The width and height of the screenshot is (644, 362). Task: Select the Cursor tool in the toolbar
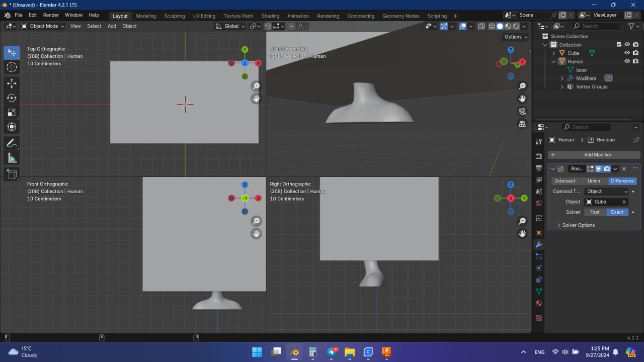[x=12, y=67]
